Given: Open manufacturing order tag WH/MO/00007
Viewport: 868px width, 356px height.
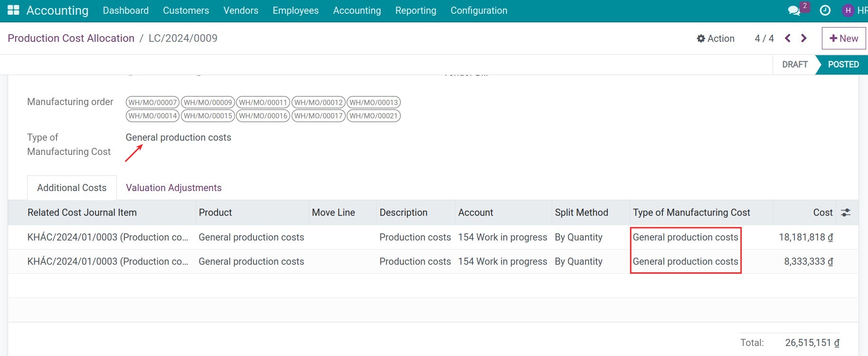Looking at the screenshot, I should [x=152, y=102].
